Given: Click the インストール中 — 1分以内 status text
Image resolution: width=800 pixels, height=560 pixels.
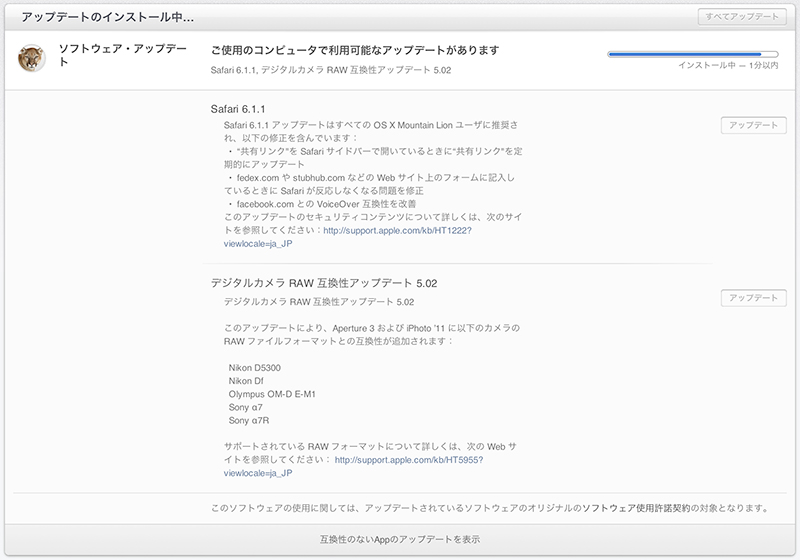Looking at the screenshot, I should pyautogui.click(x=728, y=65).
